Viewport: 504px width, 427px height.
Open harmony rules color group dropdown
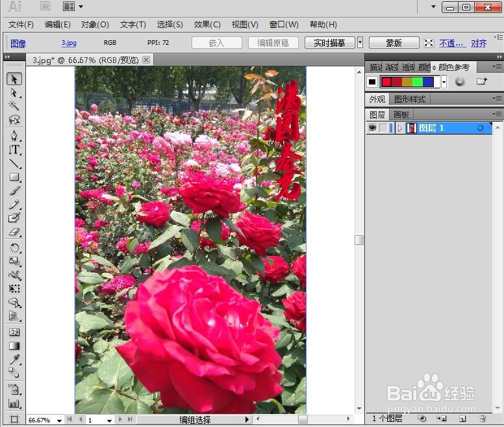444,82
